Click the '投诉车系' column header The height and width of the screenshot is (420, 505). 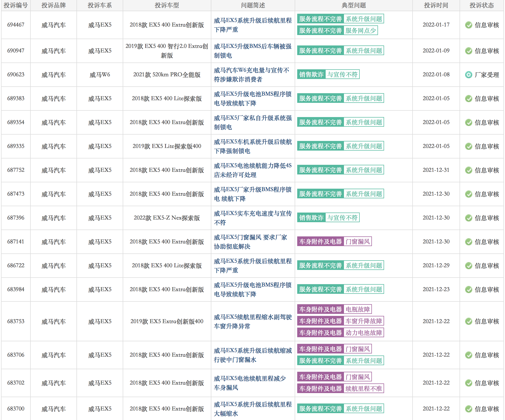pos(100,5)
